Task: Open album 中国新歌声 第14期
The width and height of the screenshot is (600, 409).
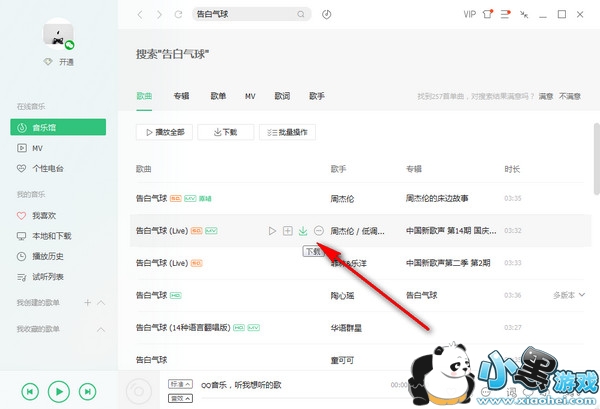Action: coord(451,231)
